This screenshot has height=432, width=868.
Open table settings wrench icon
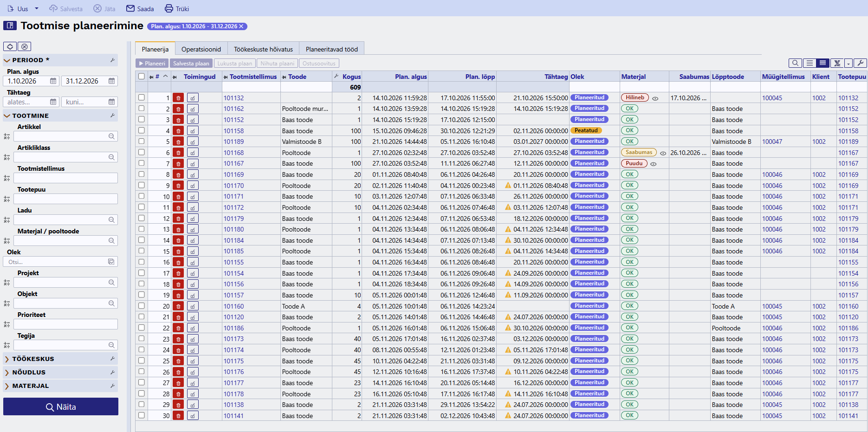(860, 63)
